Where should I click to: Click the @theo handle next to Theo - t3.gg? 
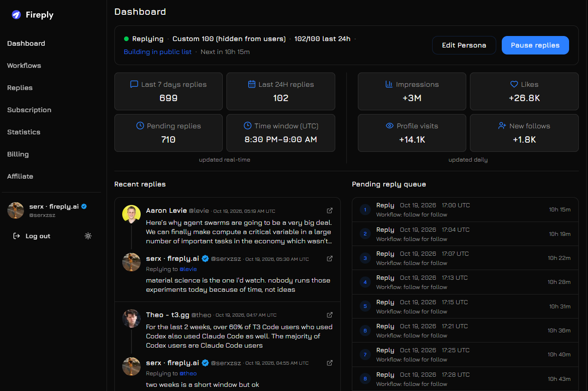coord(202,315)
